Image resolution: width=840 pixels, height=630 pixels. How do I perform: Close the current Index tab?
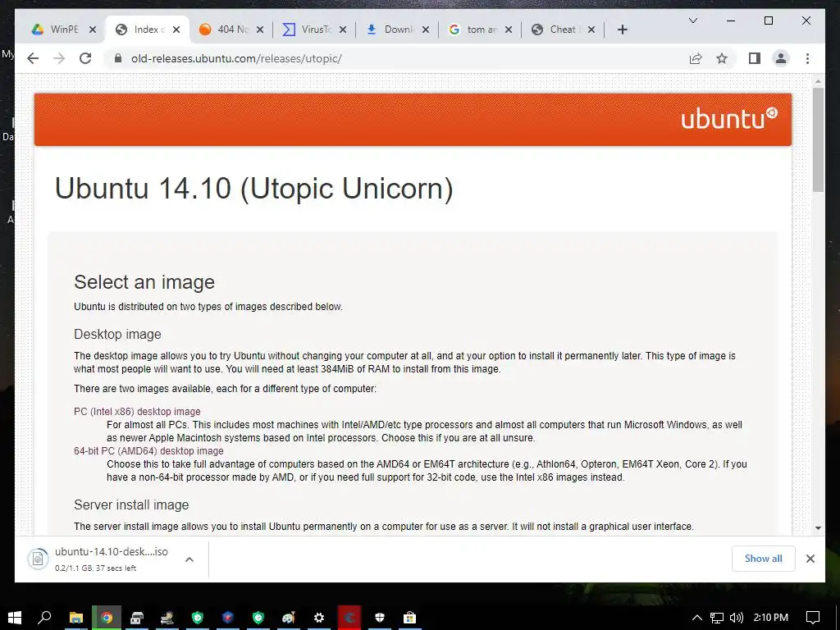[x=176, y=30]
